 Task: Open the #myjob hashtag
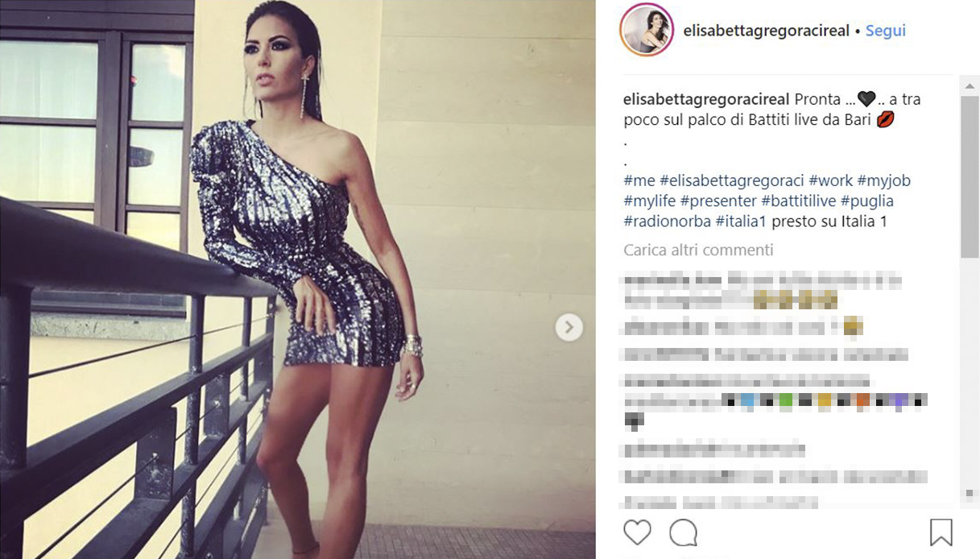click(883, 180)
